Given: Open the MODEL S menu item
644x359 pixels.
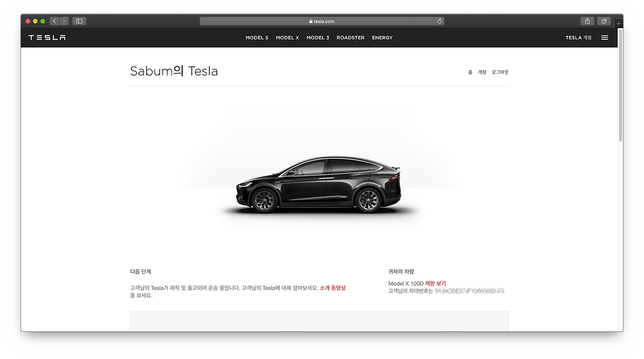Looking at the screenshot, I should (257, 38).
